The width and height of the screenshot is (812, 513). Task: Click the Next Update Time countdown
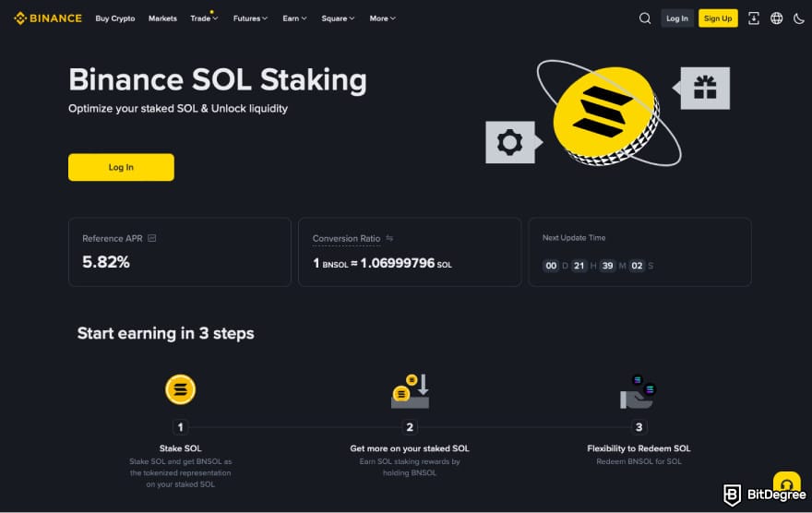[598, 266]
